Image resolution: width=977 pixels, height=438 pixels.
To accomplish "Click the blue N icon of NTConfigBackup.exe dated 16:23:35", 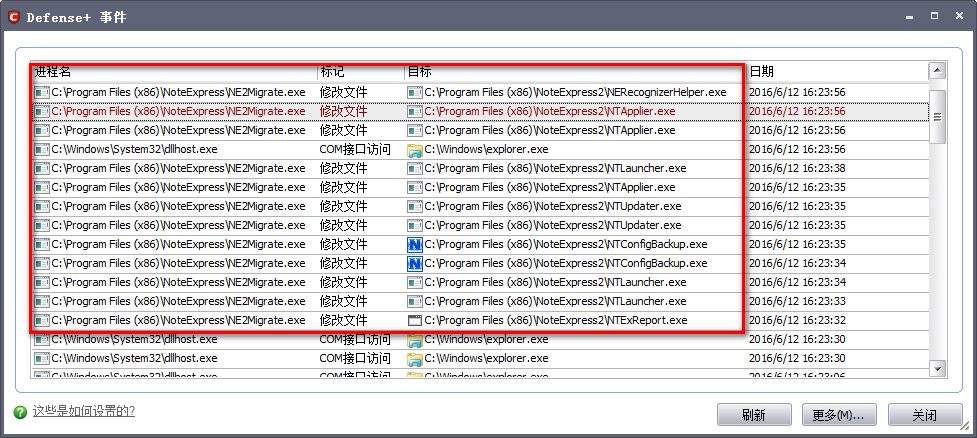I will 414,244.
